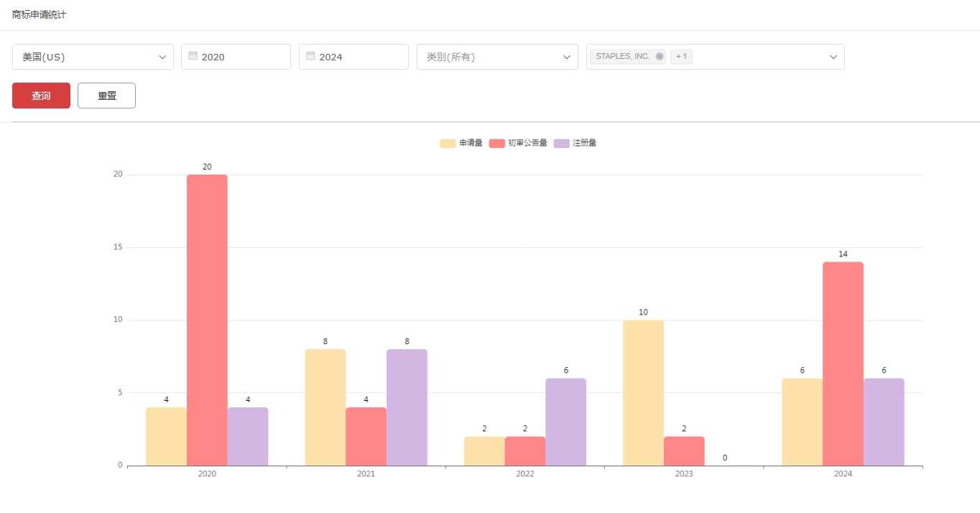Click the +1 collapsed applicants tag
This screenshot has width=980, height=513.
(x=681, y=56)
